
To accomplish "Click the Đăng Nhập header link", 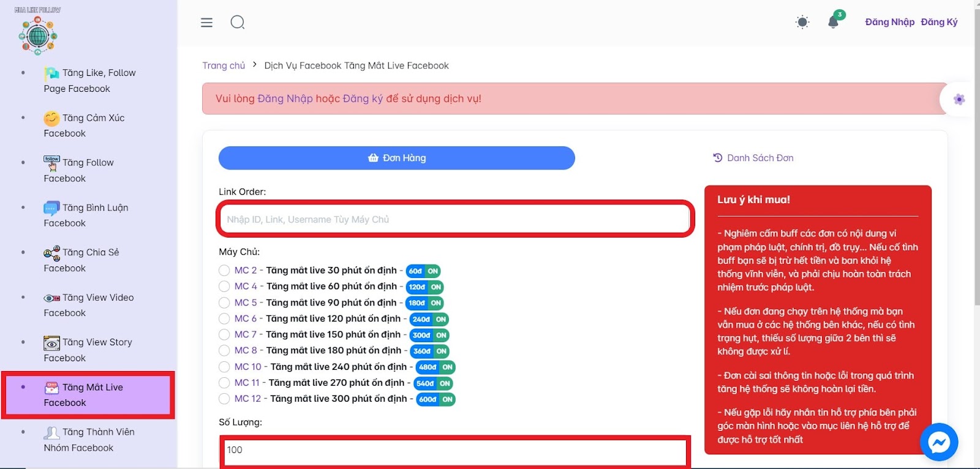I will [x=889, y=22].
